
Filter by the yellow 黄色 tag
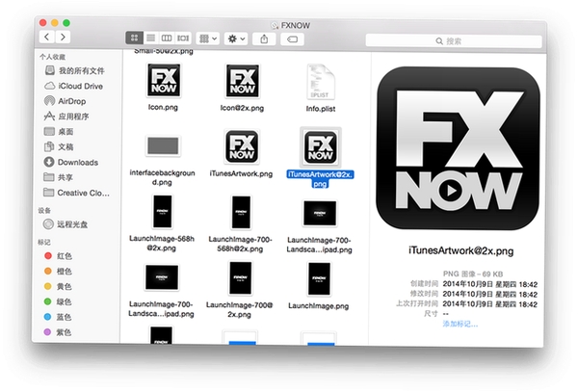(58, 286)
